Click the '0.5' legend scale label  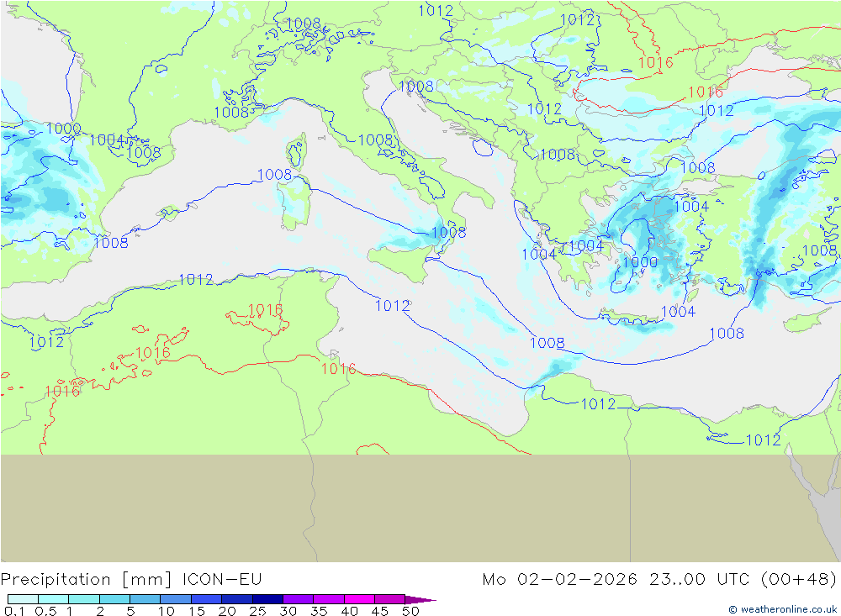(x=45, y=611)
